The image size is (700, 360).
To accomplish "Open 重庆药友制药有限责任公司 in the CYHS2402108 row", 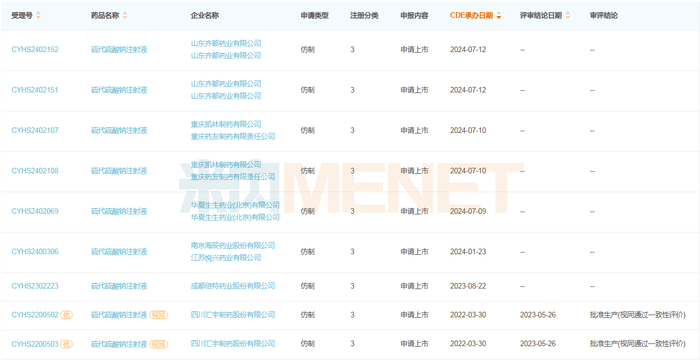I will pos(233,177).
